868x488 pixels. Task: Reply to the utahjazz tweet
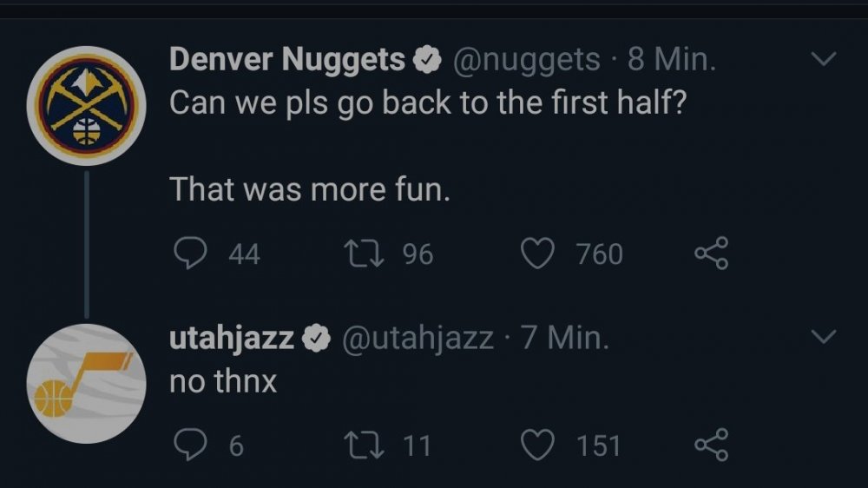click(x=189, y=445)
